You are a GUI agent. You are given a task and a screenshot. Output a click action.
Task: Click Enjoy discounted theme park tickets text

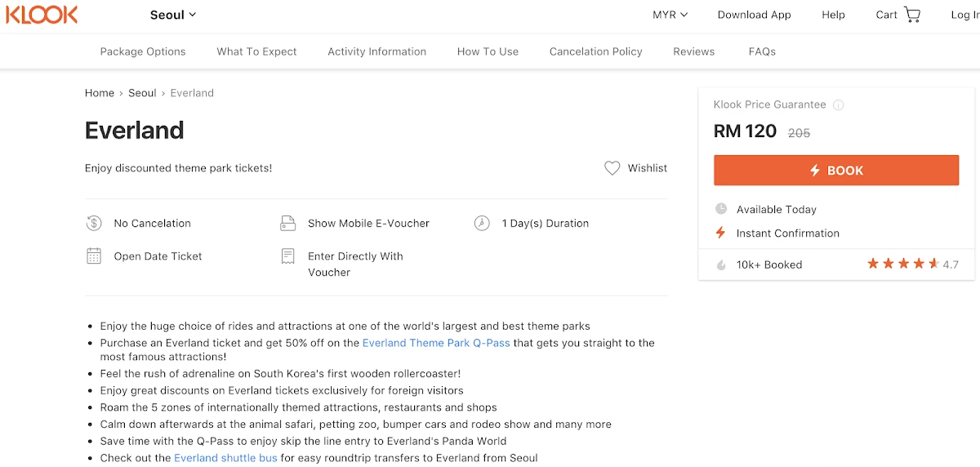178,168
